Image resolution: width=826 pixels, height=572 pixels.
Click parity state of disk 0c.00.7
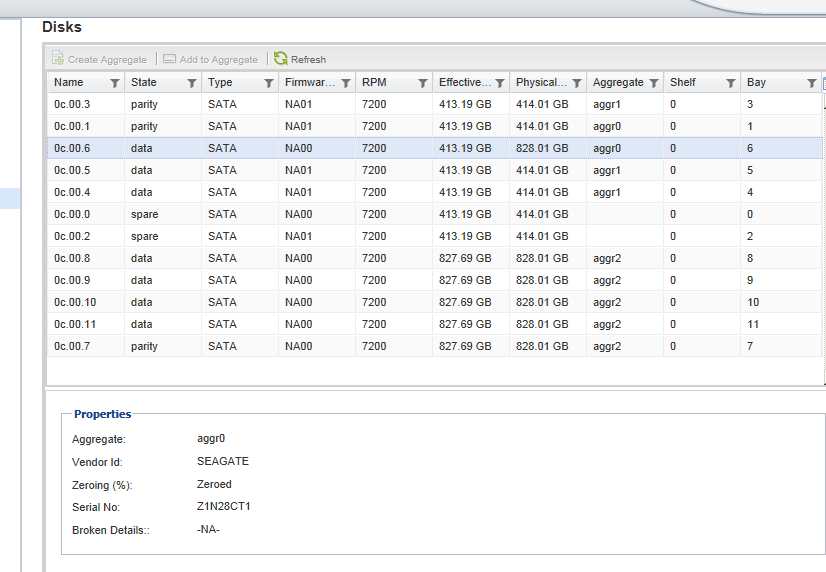[x=144, y=347]
